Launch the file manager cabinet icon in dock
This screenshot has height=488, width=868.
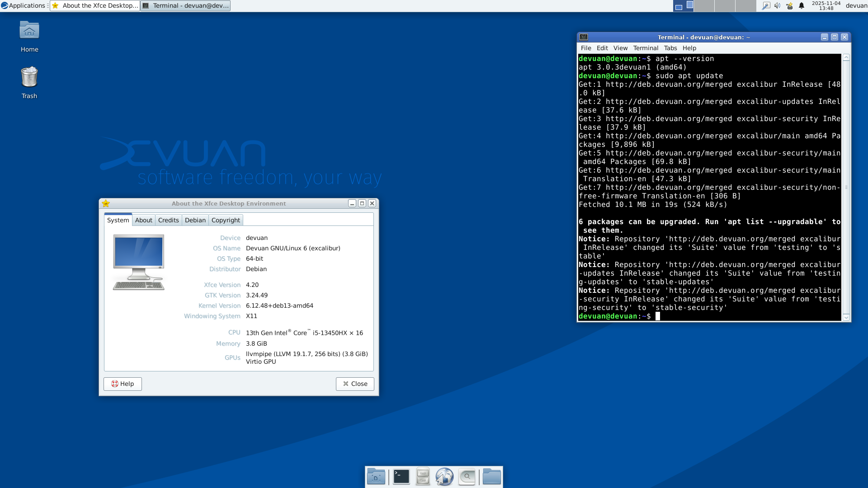pyautogui.click(x=422, y=476)
